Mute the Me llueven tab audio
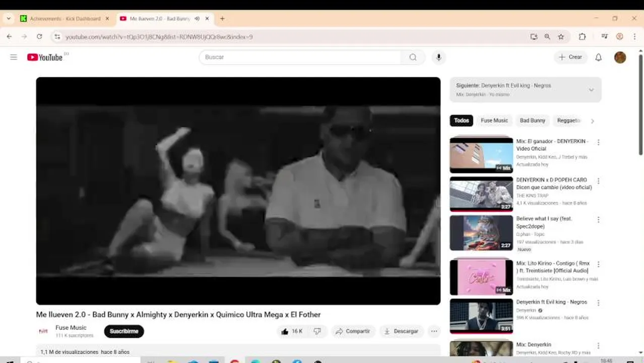Image resolution: width=644 pixels, height=363 pixels. click(197, 19)
